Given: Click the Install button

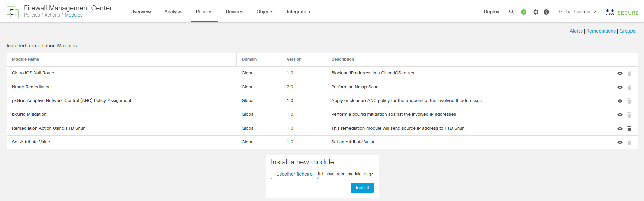Looking at the screenshot, I should tap(362, 188).
